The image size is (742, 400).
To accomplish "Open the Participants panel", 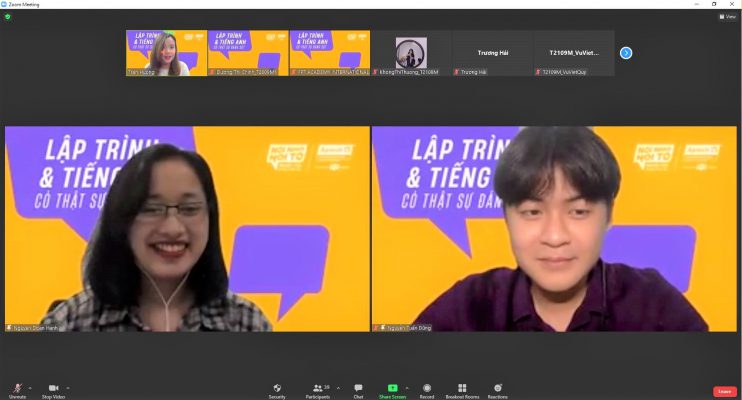I will [319, 388].
